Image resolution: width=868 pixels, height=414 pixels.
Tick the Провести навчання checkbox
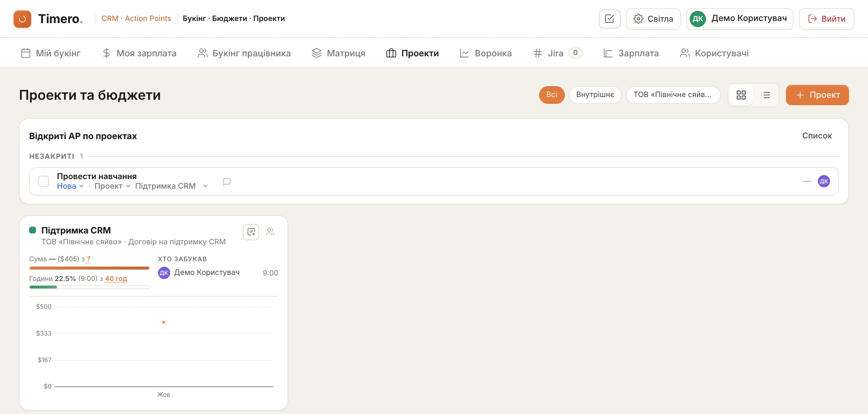click(43, 181)
